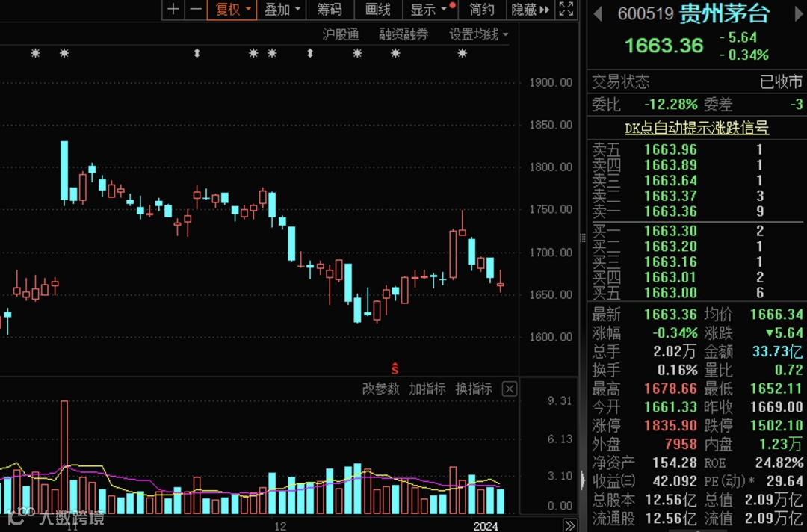
Task: Click the 买一 price 1663.30
Action: pos(670,231)
